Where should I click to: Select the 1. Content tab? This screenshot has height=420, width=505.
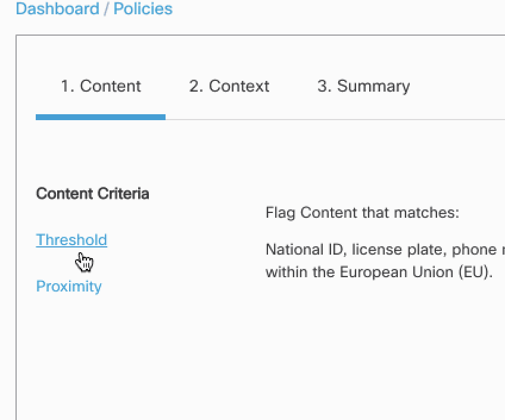101,86
